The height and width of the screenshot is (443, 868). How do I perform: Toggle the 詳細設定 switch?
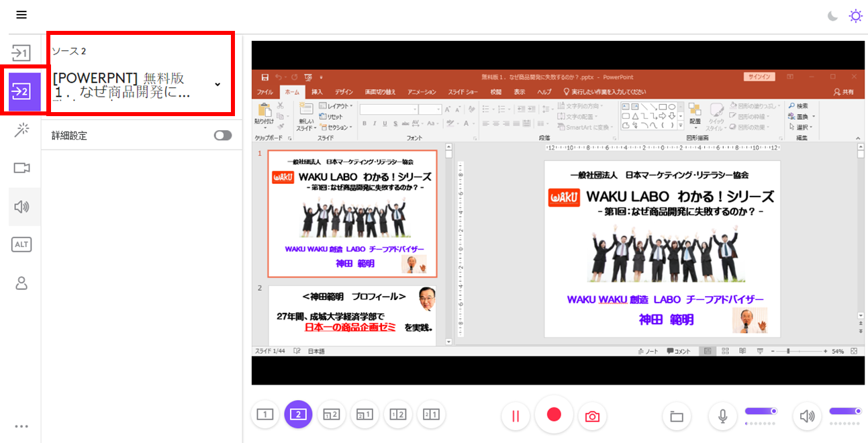pos(223,136)
